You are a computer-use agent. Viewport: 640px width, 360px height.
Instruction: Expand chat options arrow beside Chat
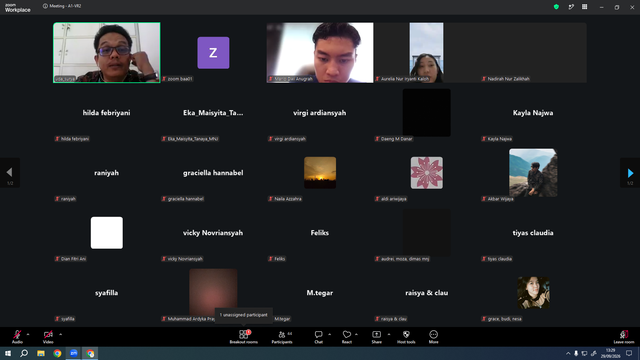pos(329,334)
